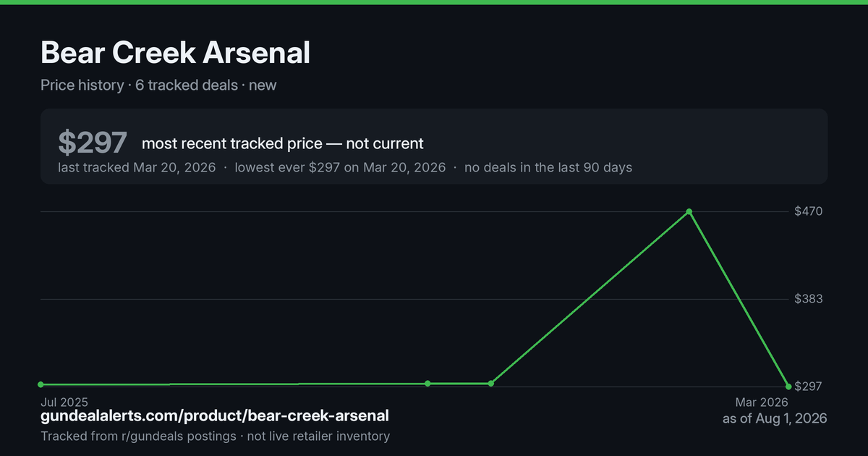Click 'most recent tracked price — not current' text
Viewport: 868px width, 456px height.
pos(283,143)
